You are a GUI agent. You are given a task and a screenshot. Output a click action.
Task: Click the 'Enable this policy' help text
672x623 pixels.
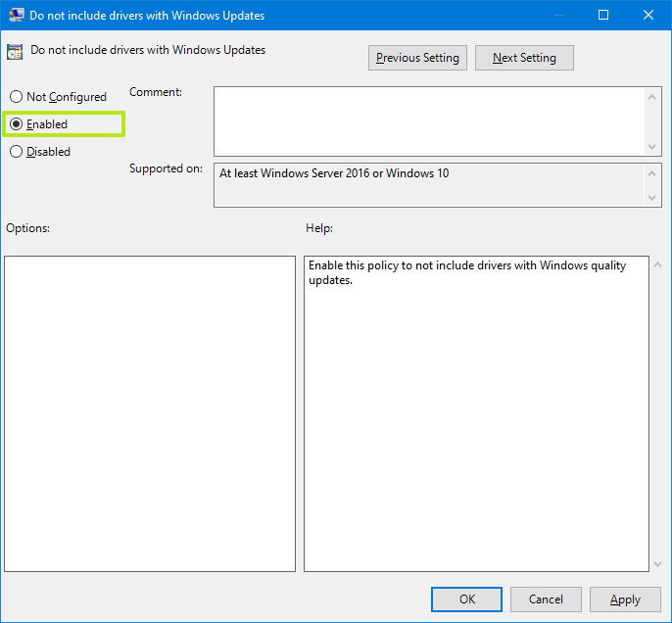pos(467,272)
